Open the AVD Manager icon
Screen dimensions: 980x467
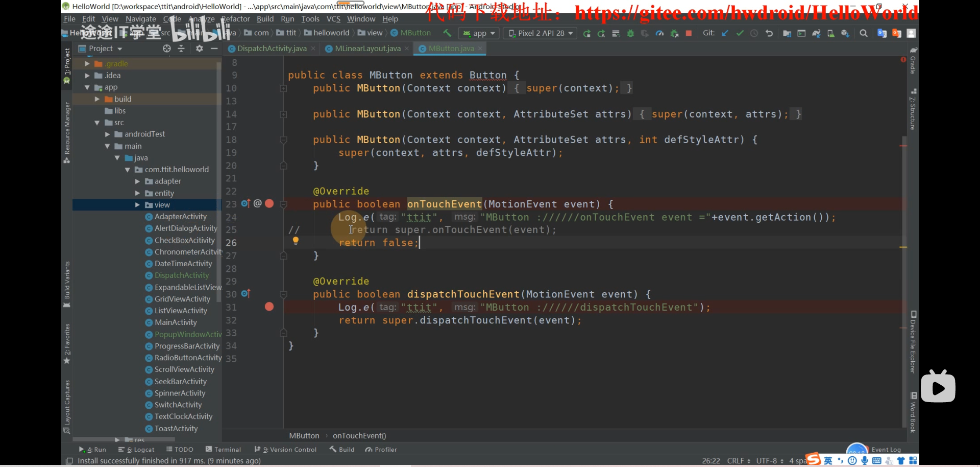(830, 33)
